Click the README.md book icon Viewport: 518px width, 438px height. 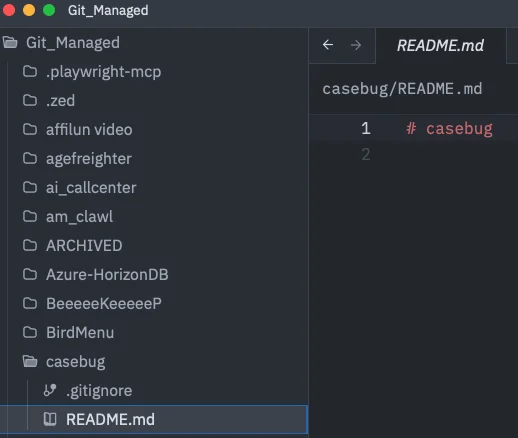click(50, 419)
